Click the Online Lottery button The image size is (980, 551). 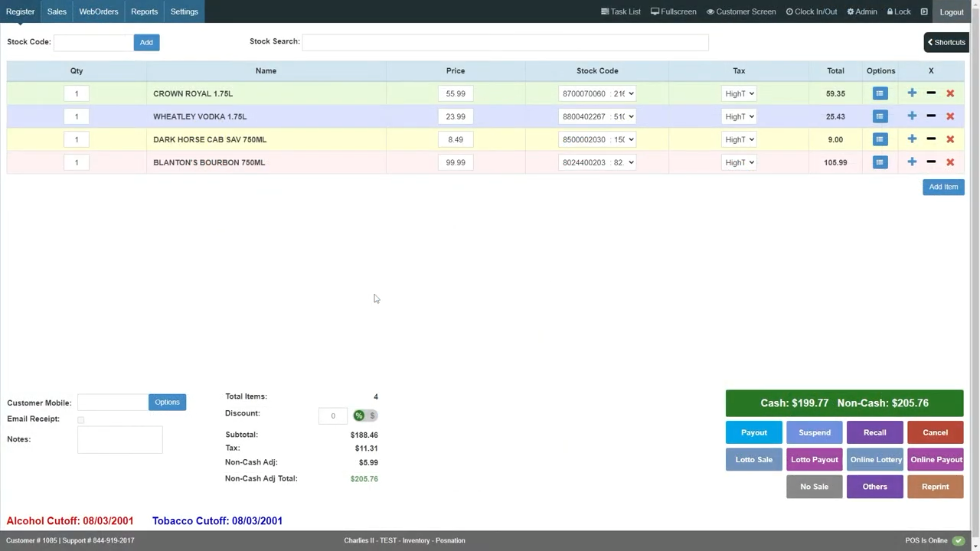tap(875, 459)
